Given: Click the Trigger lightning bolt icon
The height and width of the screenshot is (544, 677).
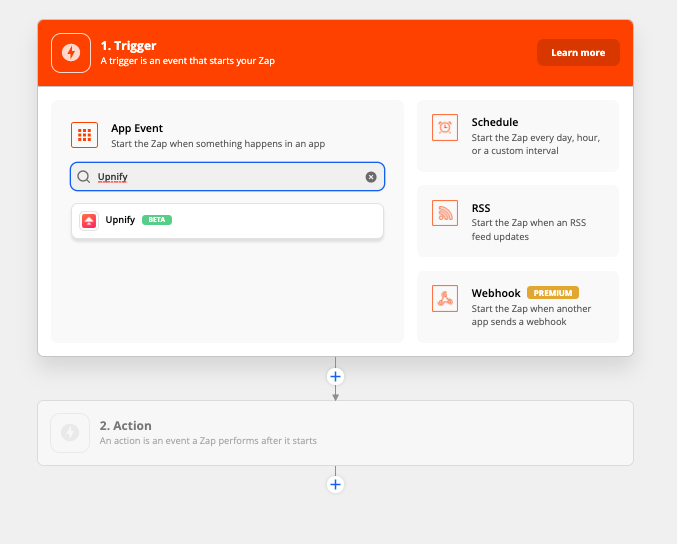Looking at the screenshot, I should click(71, 53).
